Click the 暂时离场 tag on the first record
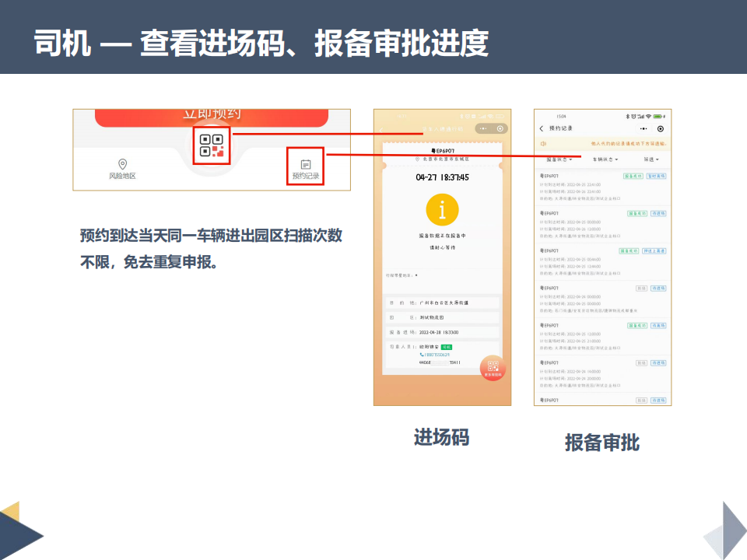 658,176
